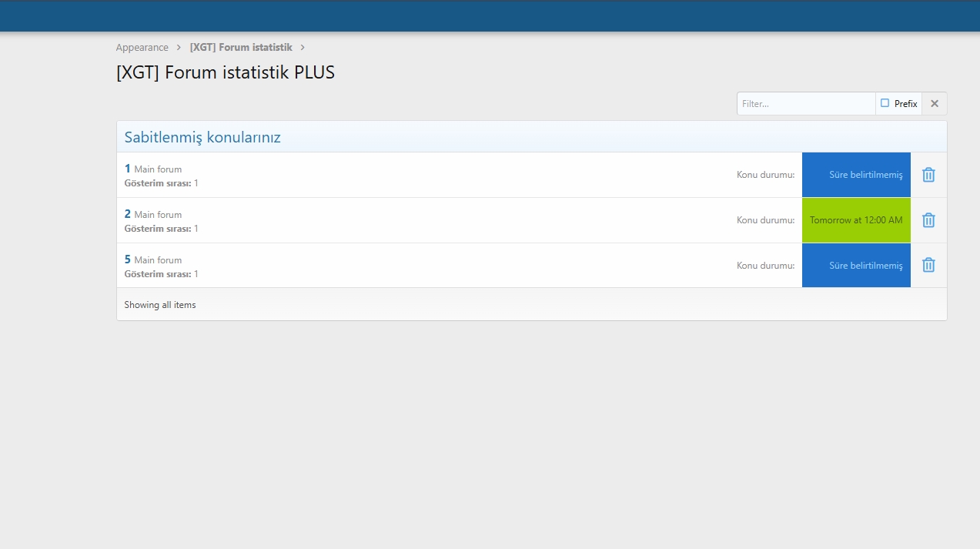
Task: Open pinned topic titled 1
Action: coord(128,169)
